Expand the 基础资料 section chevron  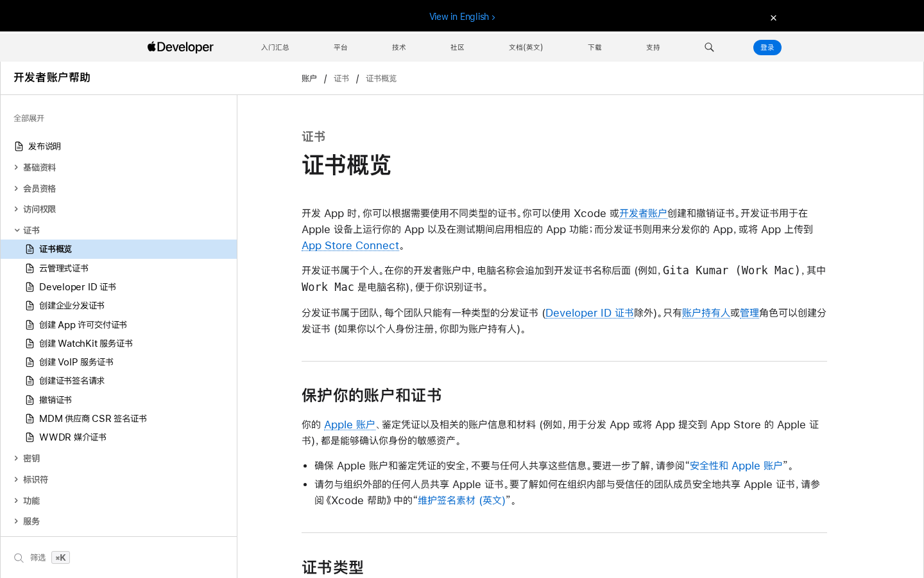[x=17, y=168]
